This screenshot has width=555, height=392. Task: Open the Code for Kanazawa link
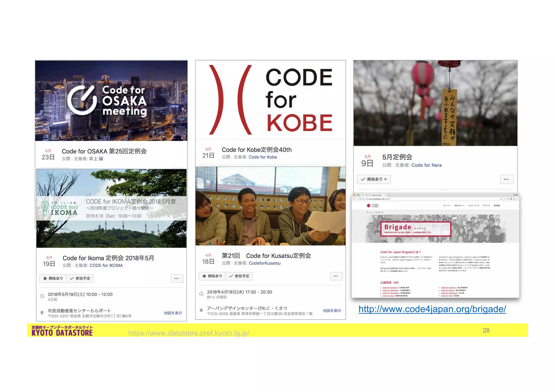[x=449, y=293]
